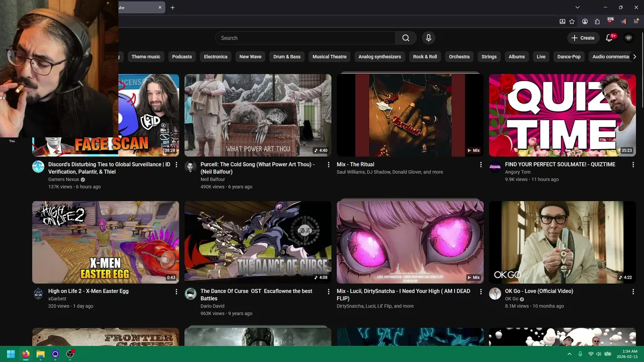The width and height of the screenshot is (644, 362).
Task: Open more options for Mix - The Ritual
Action: click(480, 165)
